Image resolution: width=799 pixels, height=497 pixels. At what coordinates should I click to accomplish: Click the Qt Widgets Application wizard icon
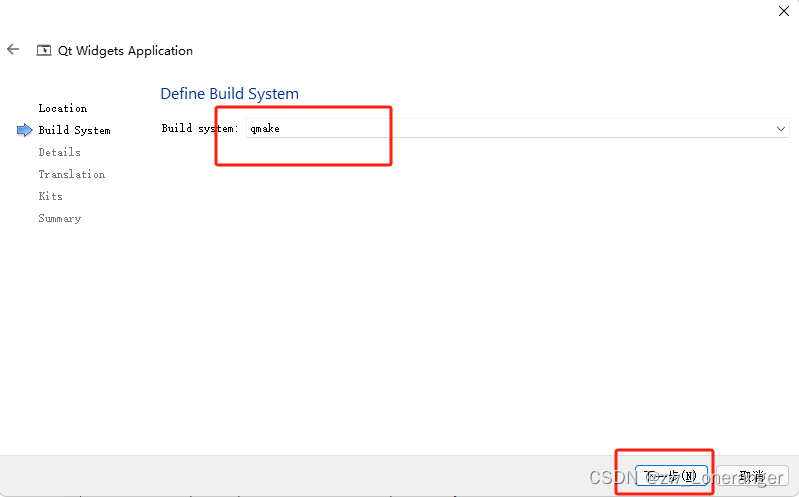44,50
